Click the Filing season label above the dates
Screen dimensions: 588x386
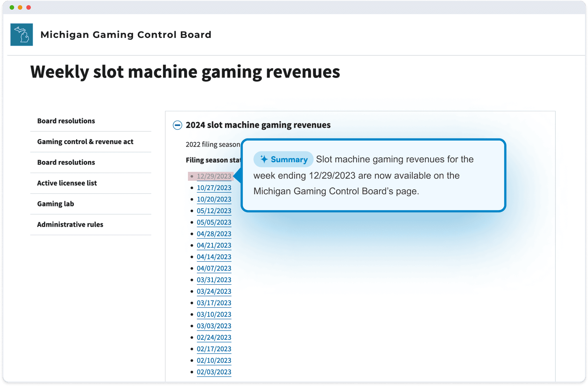[x=213, y=160]
